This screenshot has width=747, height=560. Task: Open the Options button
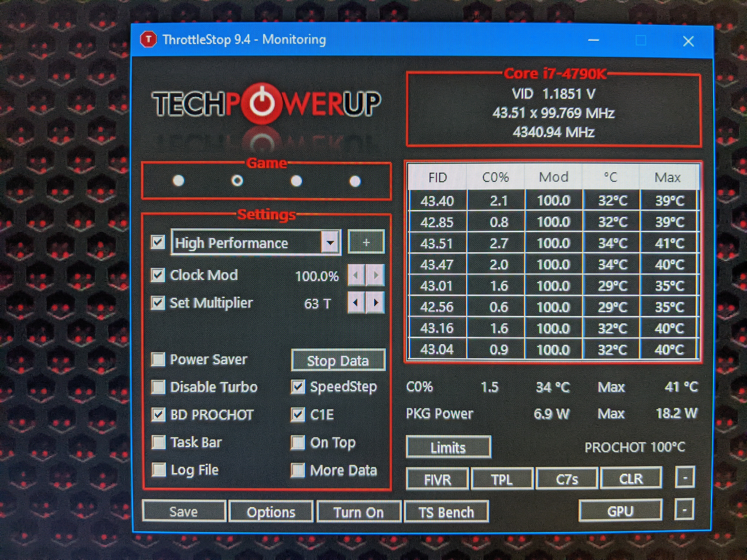271,512
